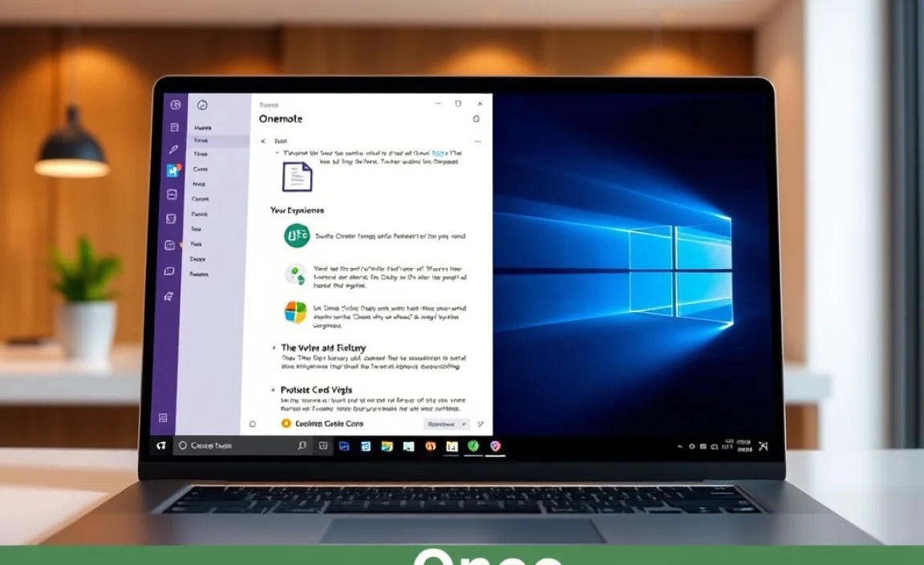
Task: Open the first blue app icon after Task View
Action: 344,446
